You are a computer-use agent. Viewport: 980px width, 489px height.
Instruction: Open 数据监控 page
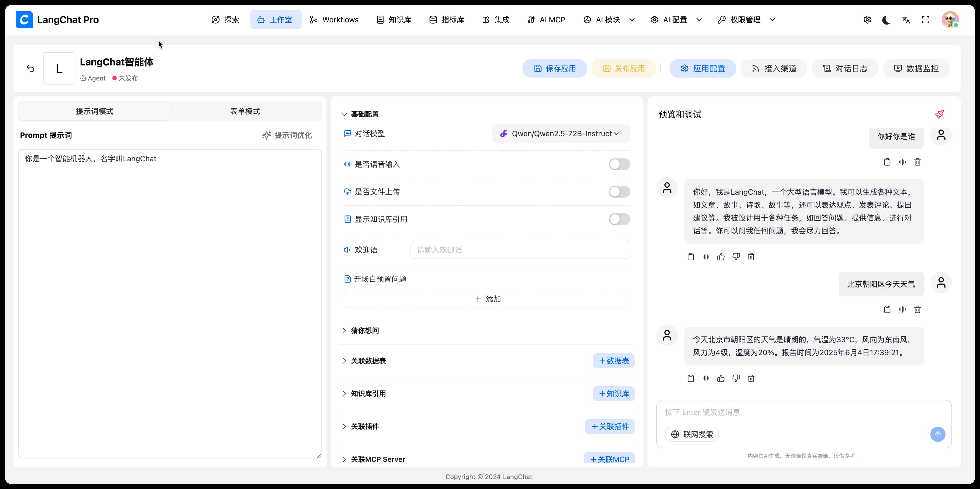coord(916,68)
